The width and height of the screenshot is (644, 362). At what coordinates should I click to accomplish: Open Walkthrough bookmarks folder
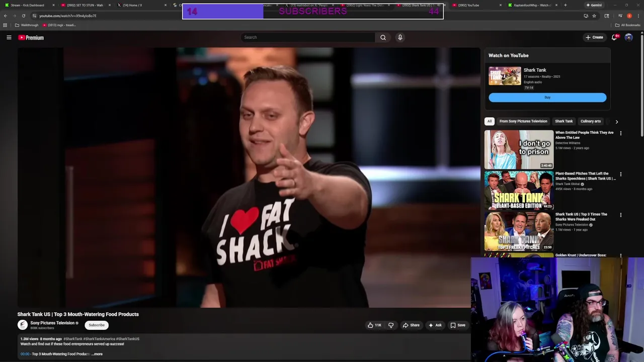(x=27, y=25)
